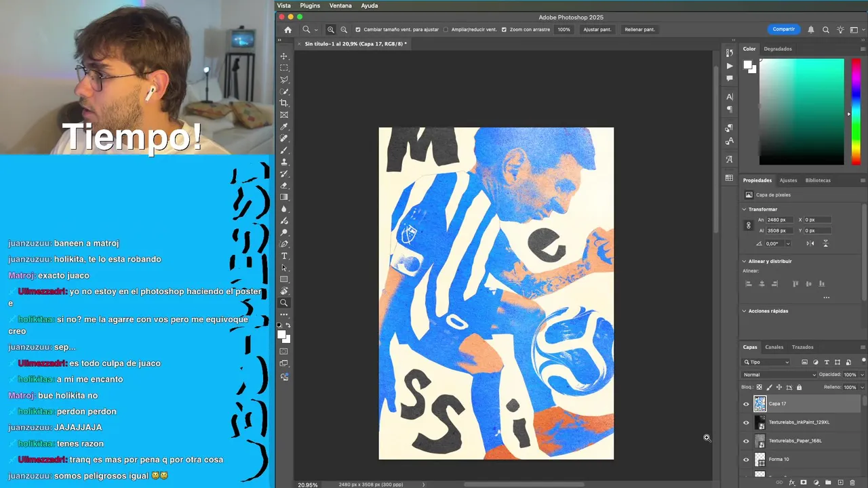This screenshot has width=868, height=488.
Task: Expand the Acciones rápidas section
Action: click(x=744, y=311)
